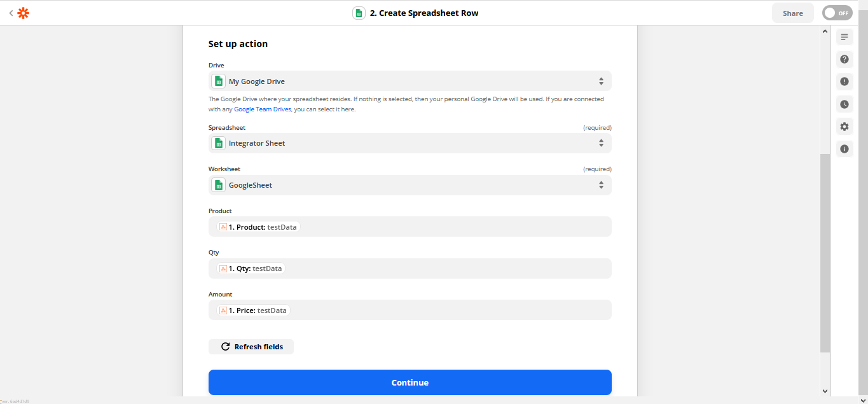Open the help question mark icon
The height and width of the screenshot is (404, 868).
coord(844,59)
